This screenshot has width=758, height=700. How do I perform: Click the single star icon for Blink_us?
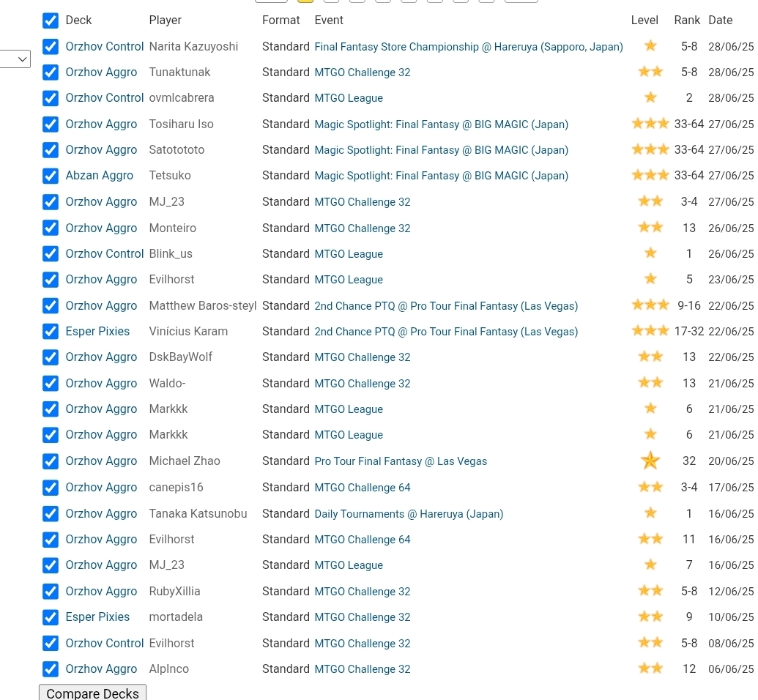(x=650, y=253)
